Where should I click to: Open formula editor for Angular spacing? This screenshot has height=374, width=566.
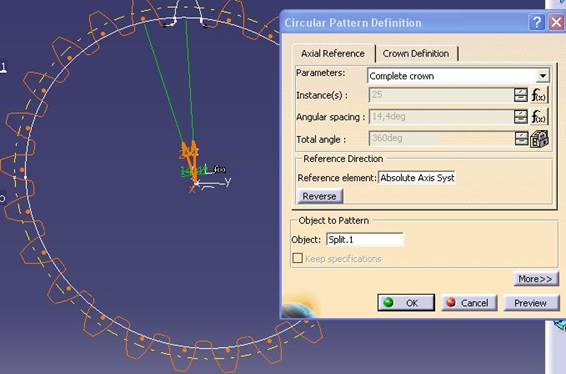539,117
